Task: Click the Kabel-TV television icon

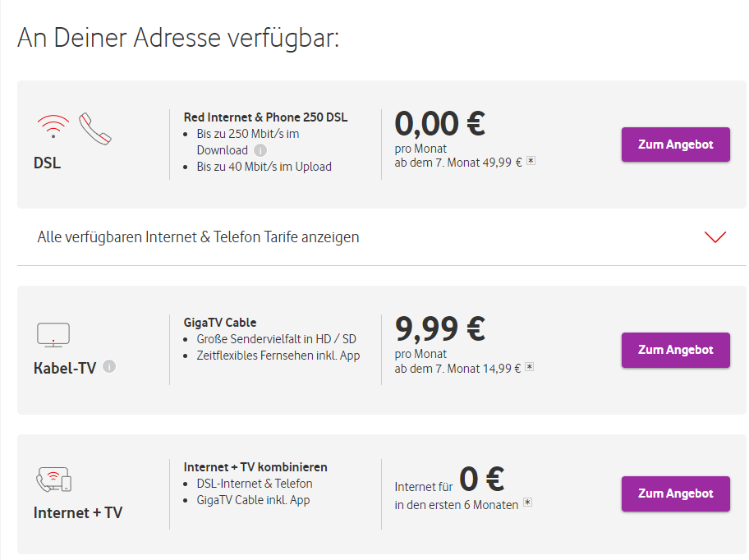Action: (53, 334)
